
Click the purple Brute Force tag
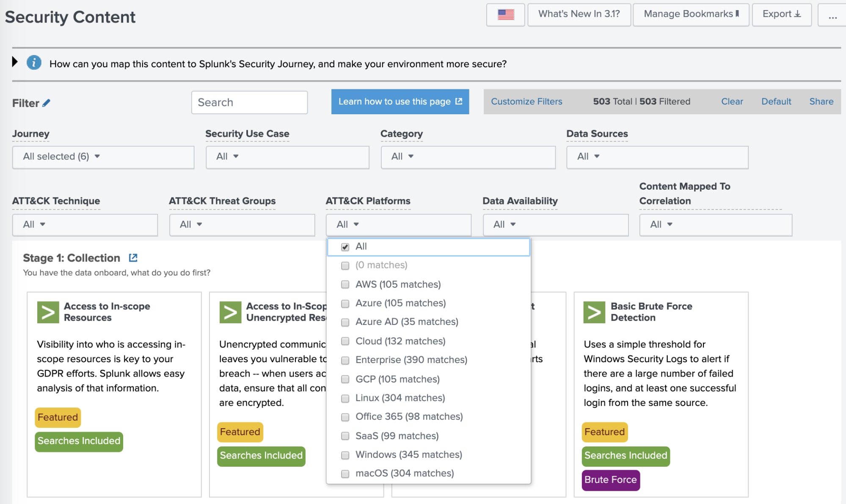pos(611,480)
